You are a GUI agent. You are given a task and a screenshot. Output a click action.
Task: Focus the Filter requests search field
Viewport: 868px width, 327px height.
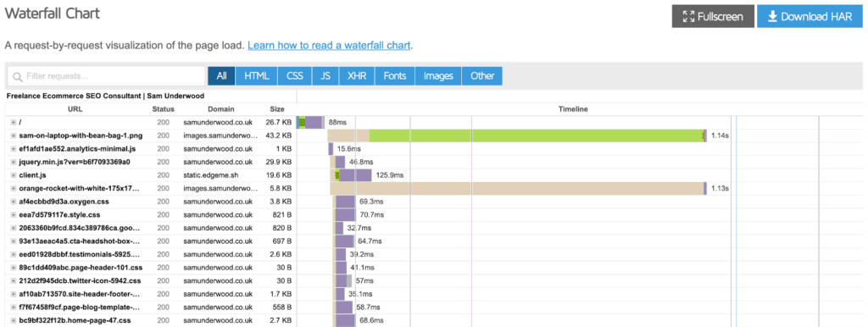(106, 75)
